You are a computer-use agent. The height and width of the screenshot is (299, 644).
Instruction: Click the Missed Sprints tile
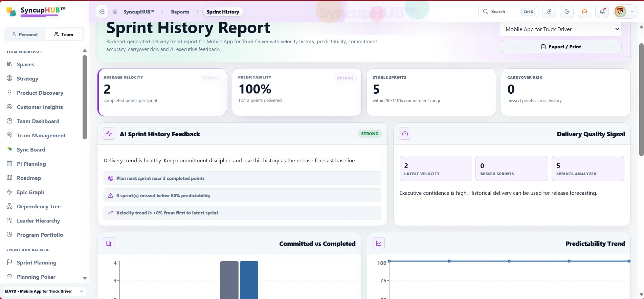coord(512,168)
